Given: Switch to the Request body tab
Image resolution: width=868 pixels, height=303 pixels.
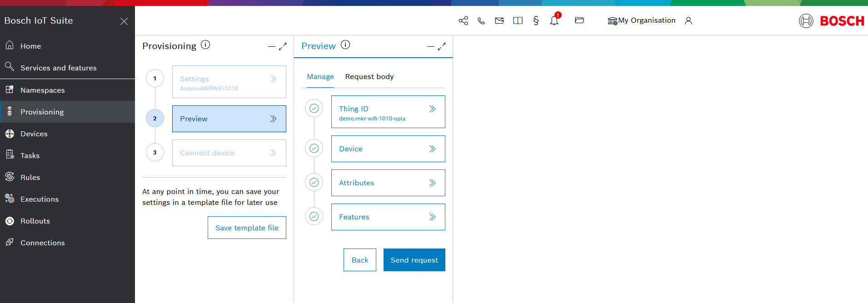Looking at the screenshot, I should pos(369,77).
